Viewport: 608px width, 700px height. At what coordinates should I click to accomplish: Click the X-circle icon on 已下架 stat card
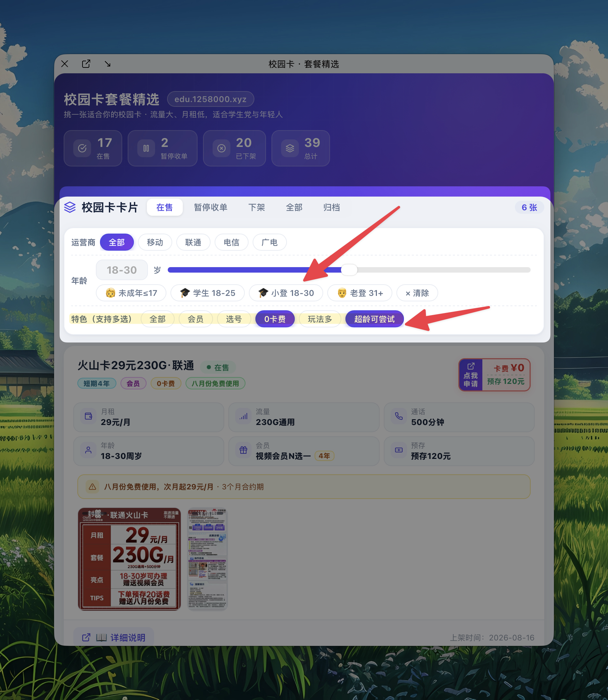[221, 148]
